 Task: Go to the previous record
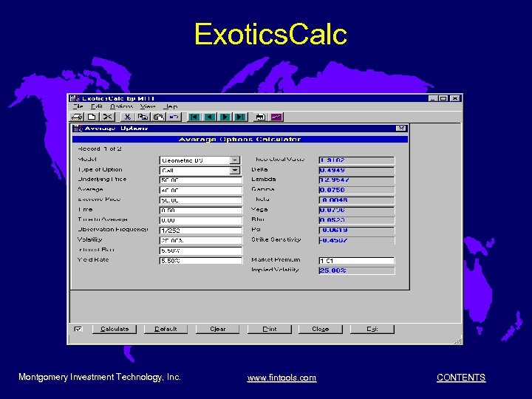[210, 117]
